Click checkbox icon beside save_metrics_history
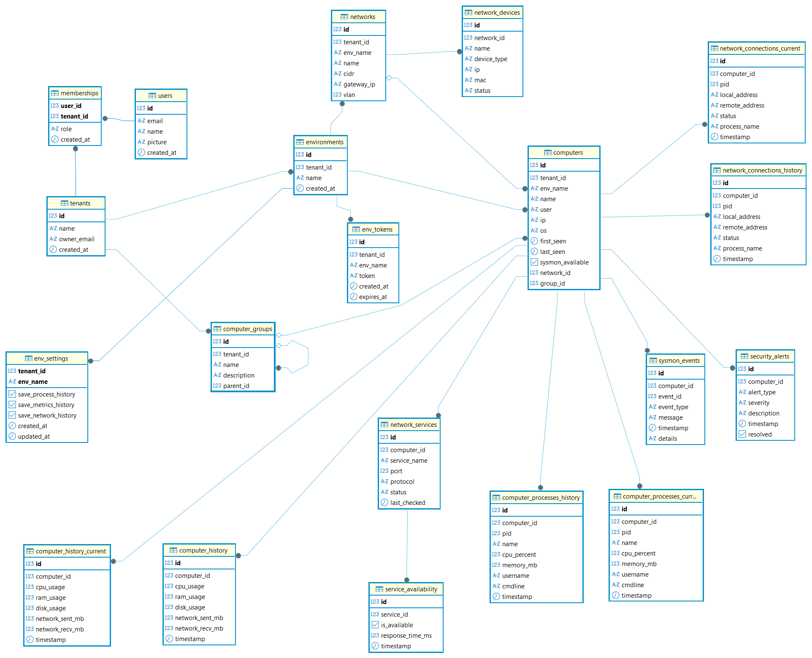The height and width of the screenshot is (658, 812). tap(12, 405)
